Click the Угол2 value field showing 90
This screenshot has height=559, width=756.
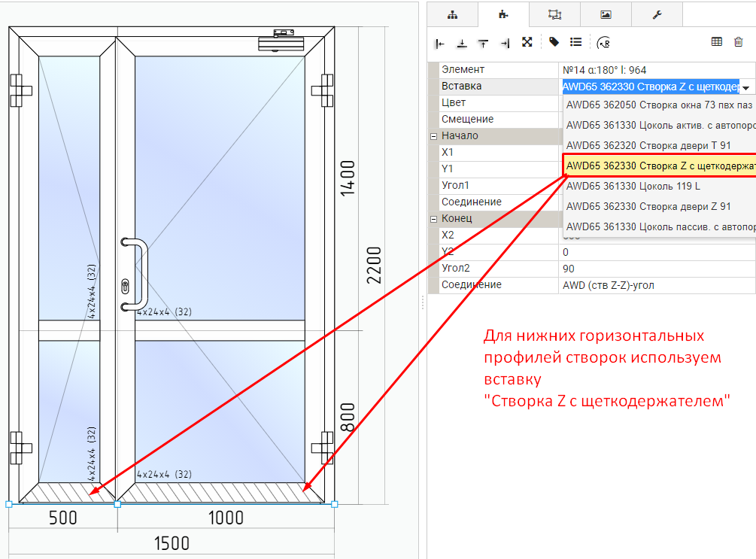pos(657,269)
